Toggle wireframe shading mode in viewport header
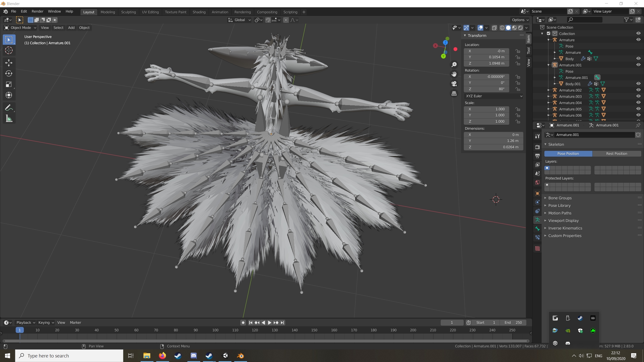The image size is (644, 362). (502, 28)
